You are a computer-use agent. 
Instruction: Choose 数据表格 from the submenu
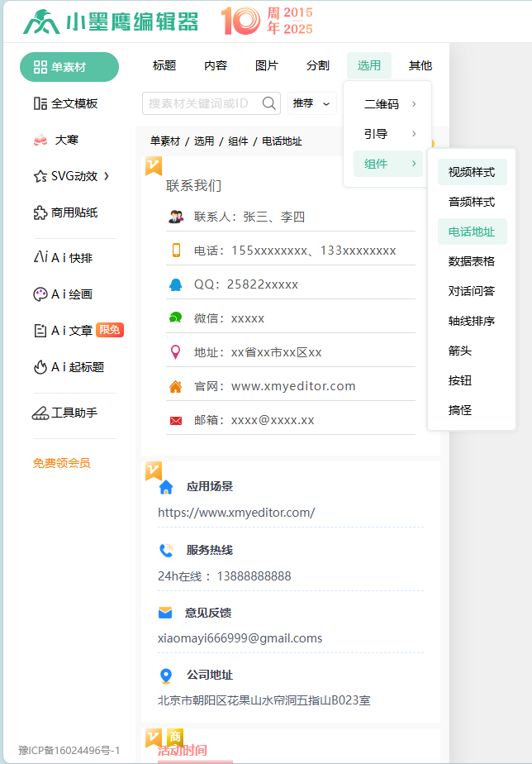click(472, 261)
